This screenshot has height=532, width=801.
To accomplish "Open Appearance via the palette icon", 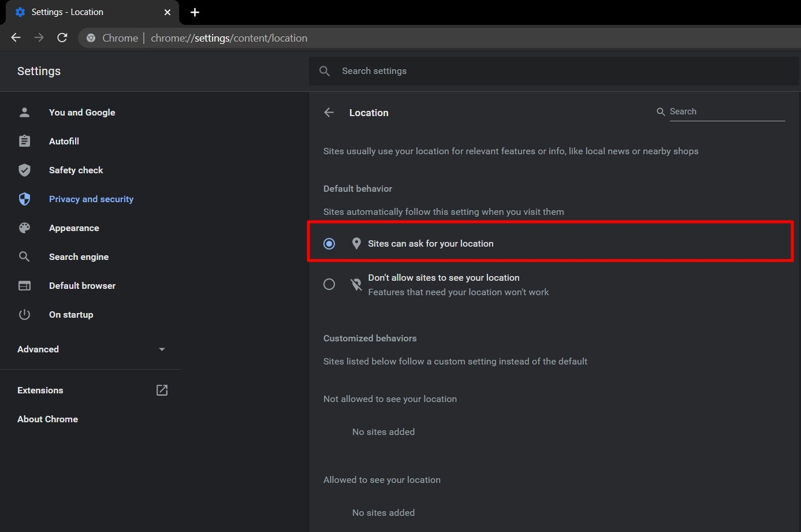I will 24,228.
